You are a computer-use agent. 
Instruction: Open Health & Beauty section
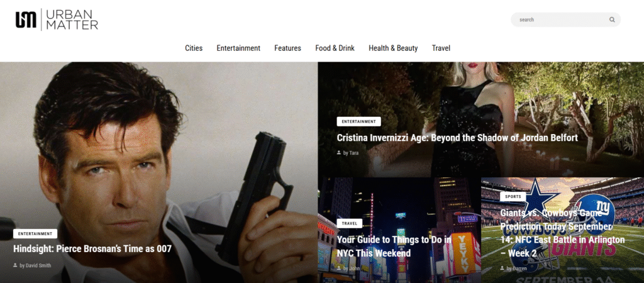coord(393,48)
